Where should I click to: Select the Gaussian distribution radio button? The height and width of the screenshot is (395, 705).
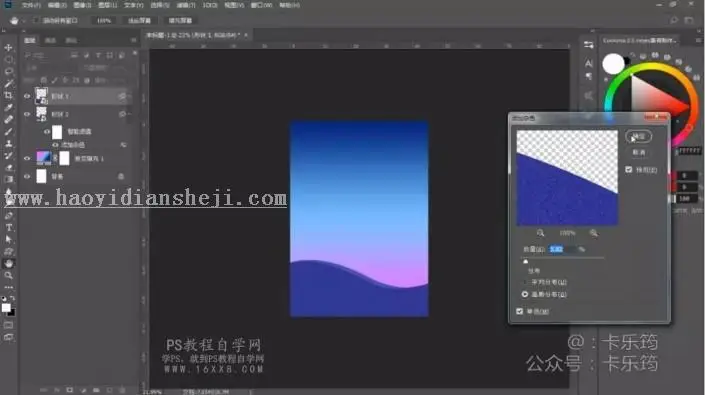[x=525, y=294]
